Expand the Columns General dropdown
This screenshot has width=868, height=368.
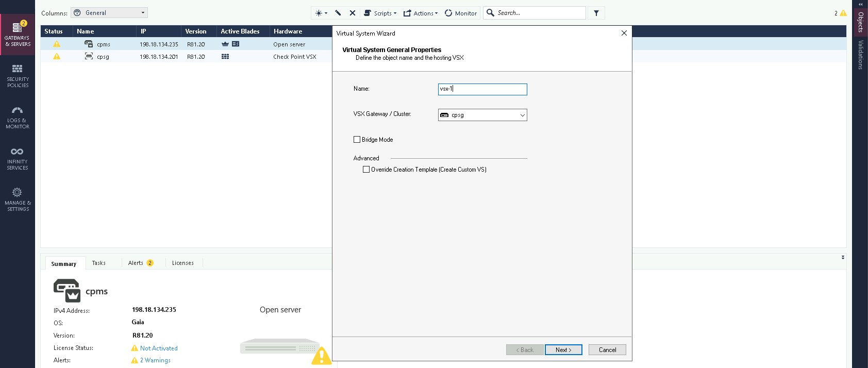(x=109, y=13)
